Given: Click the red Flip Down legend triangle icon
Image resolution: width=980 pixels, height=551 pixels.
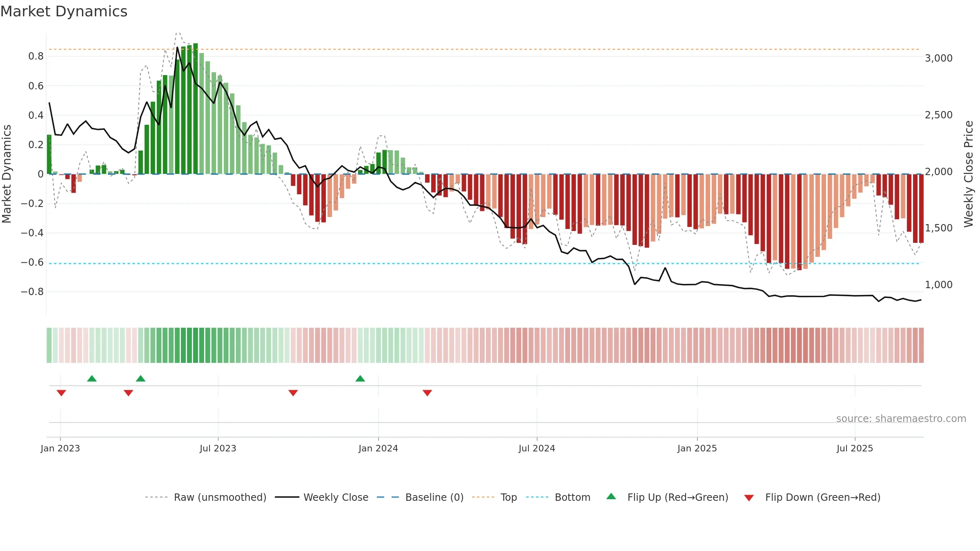Looking at the screenshot, I should point(749,498).
